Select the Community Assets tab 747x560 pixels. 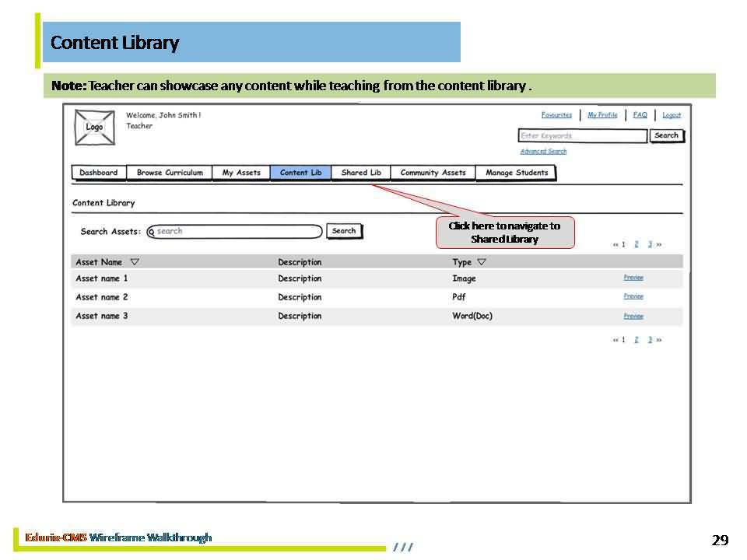click(433, 173)
